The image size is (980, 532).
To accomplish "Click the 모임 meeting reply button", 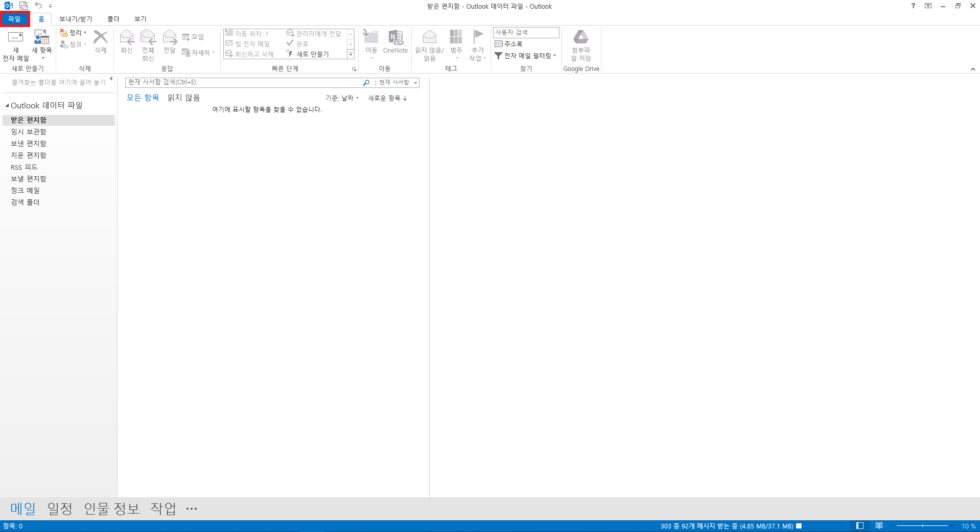I will (193, 37).
